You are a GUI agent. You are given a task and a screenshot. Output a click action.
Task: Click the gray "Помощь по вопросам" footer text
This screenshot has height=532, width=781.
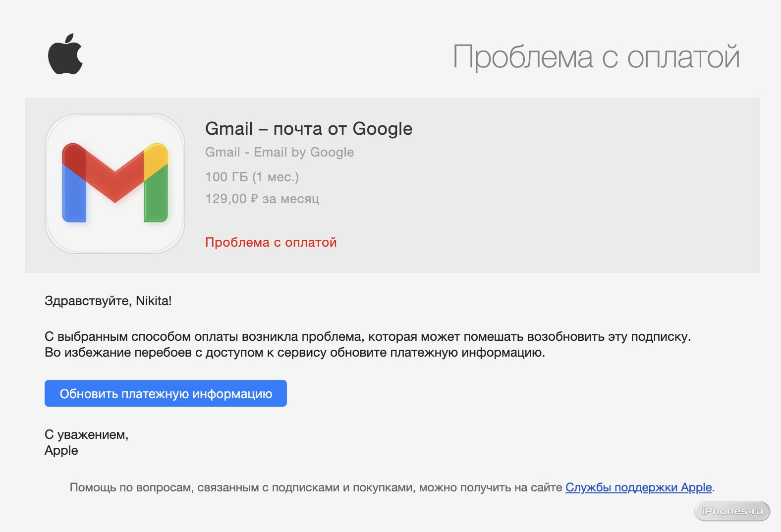click(316, 487)
